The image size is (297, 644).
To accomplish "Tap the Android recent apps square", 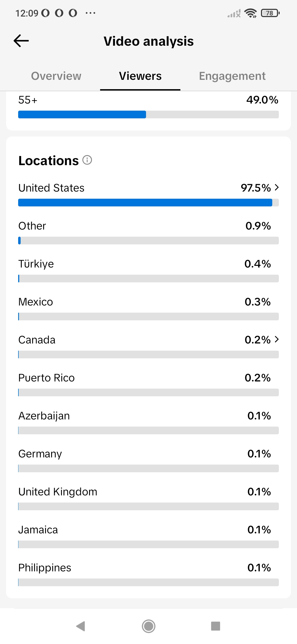I will (x=216, y=626).
